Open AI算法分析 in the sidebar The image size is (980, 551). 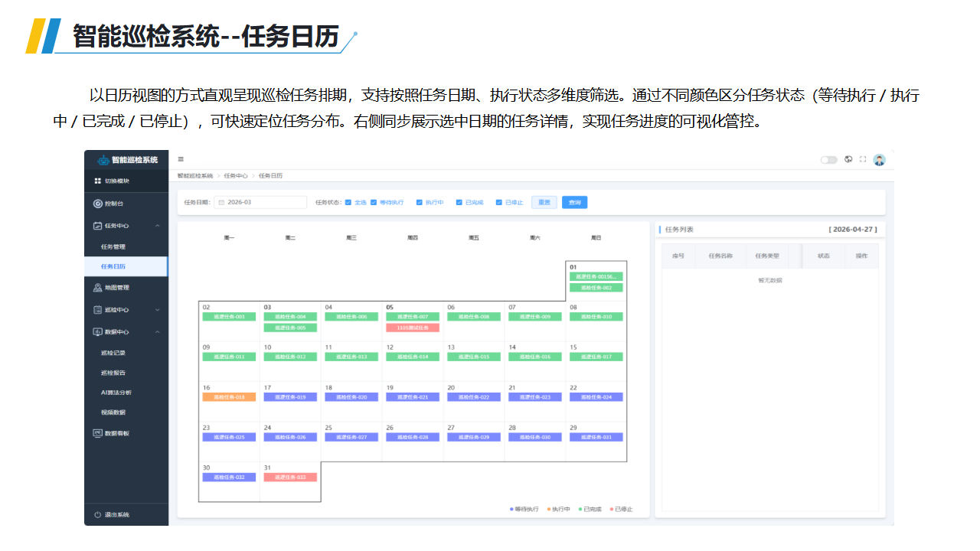pyautogui.click(x=116, y=393)
